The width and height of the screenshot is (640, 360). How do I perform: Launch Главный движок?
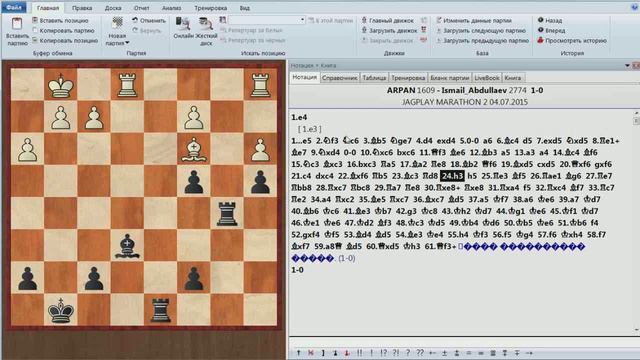(387, 20)
